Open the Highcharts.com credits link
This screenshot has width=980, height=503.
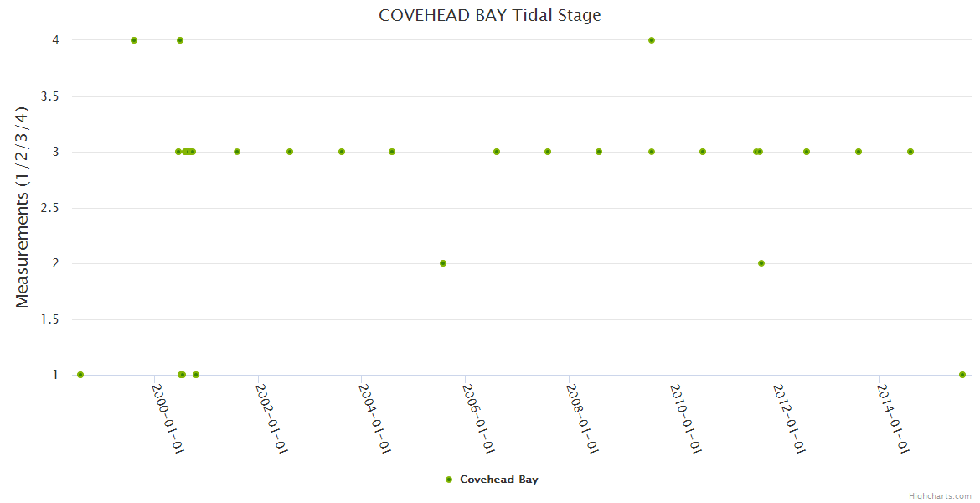(x=940, y=495)
